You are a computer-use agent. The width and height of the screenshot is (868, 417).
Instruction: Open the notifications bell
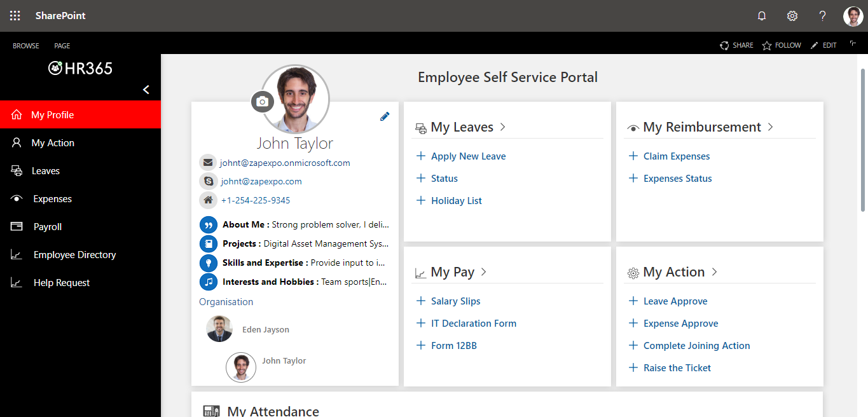pyautogui.click(x=761, y=16)
